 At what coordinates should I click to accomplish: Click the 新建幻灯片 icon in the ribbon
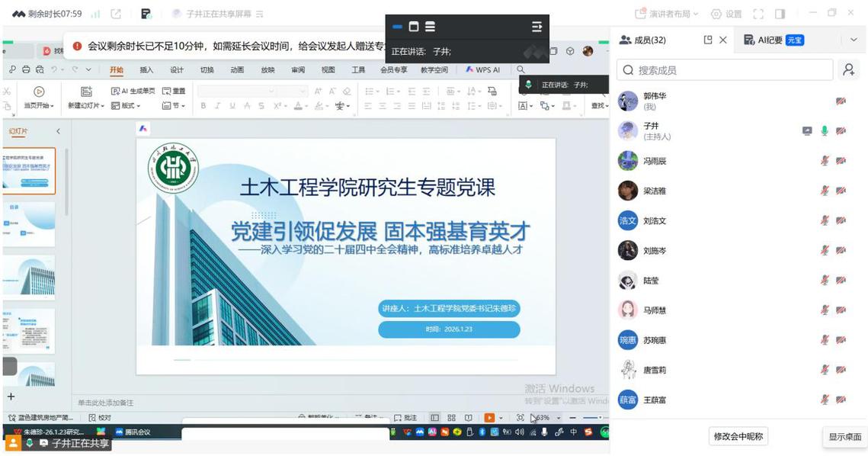tap(86, 92)
